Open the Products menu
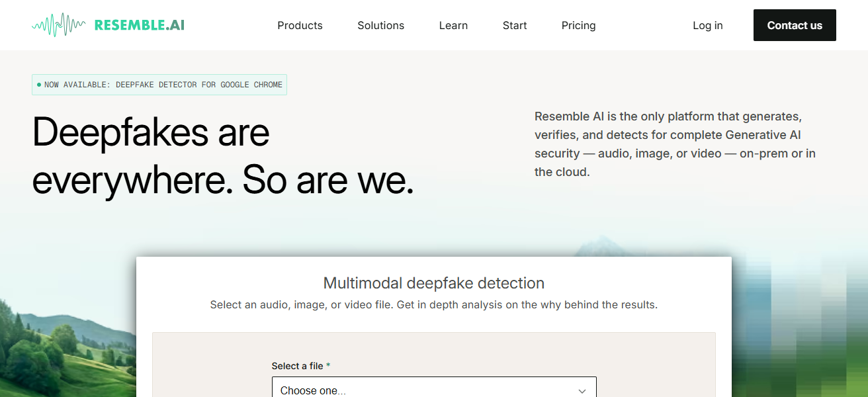The image size is (868, 397). [300, 25]
